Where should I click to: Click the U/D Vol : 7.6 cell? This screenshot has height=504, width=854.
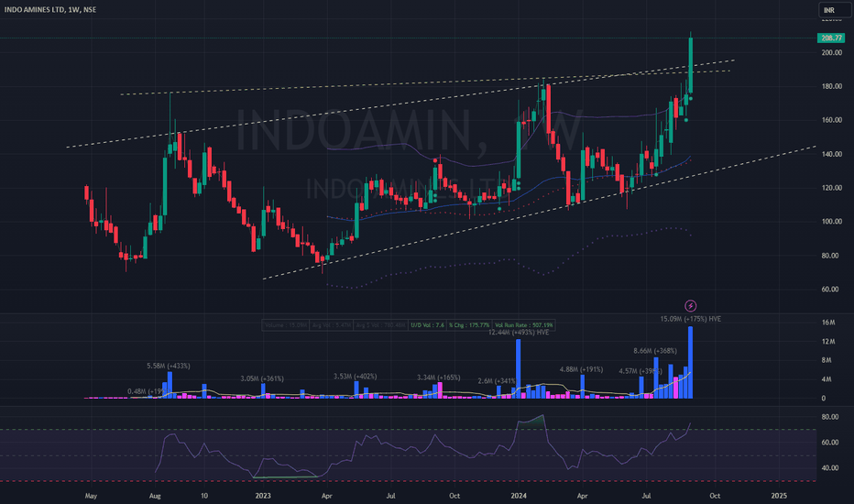click(x=428, y=325)
